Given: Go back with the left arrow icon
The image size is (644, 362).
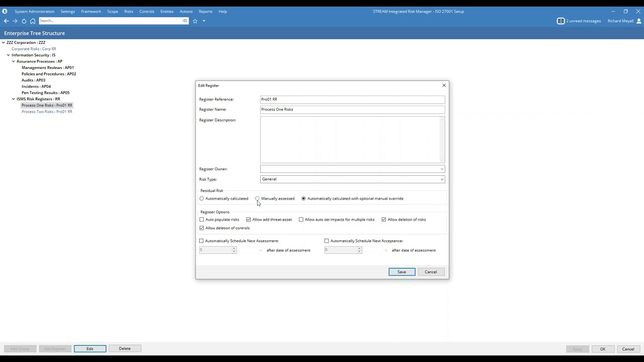Looking at the screenshot, I should coord(6,21).
